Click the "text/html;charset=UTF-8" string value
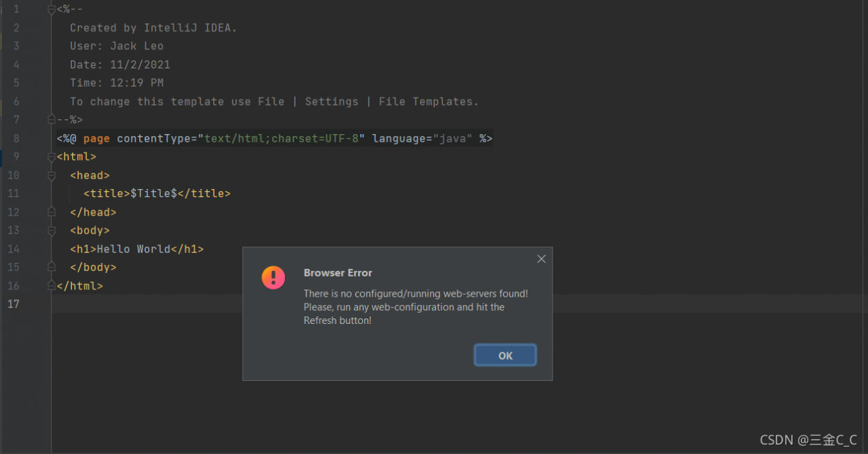 281,138
